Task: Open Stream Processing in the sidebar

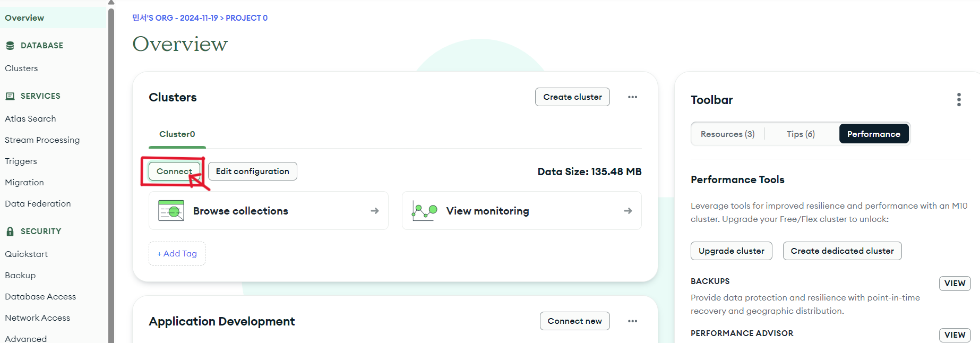Action: [x=42, y=140]
